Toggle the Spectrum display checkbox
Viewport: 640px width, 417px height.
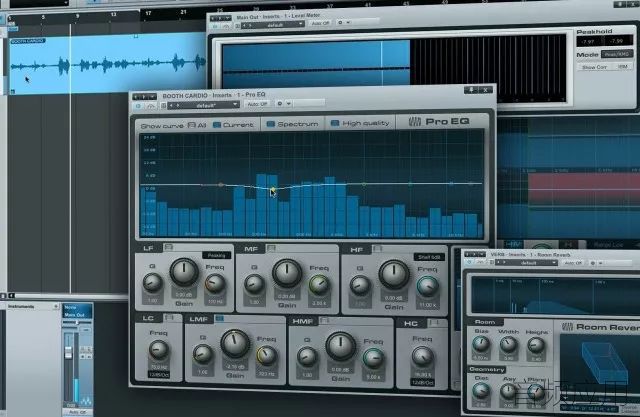(271, 124)
